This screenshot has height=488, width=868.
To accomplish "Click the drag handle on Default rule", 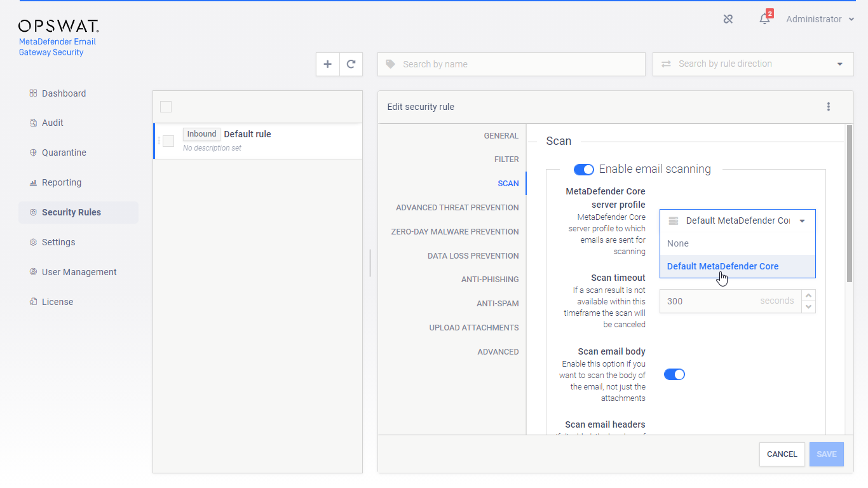I will pyautogui.click(x=159, y=140).
